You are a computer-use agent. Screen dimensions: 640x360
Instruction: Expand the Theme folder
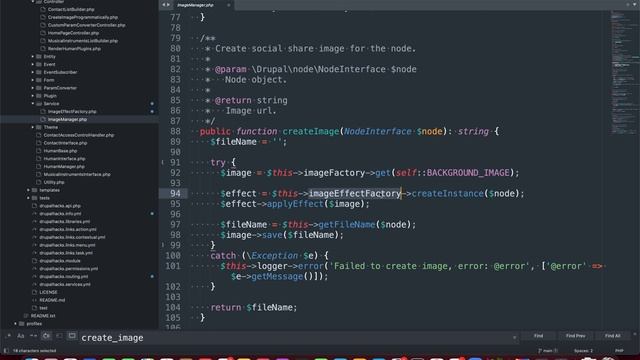click(33, 127)
